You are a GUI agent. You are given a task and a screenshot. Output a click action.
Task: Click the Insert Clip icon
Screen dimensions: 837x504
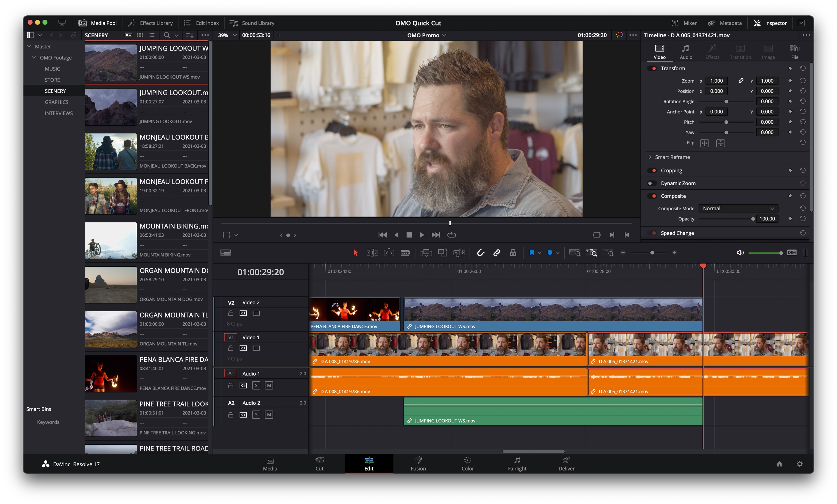[426, 253]
